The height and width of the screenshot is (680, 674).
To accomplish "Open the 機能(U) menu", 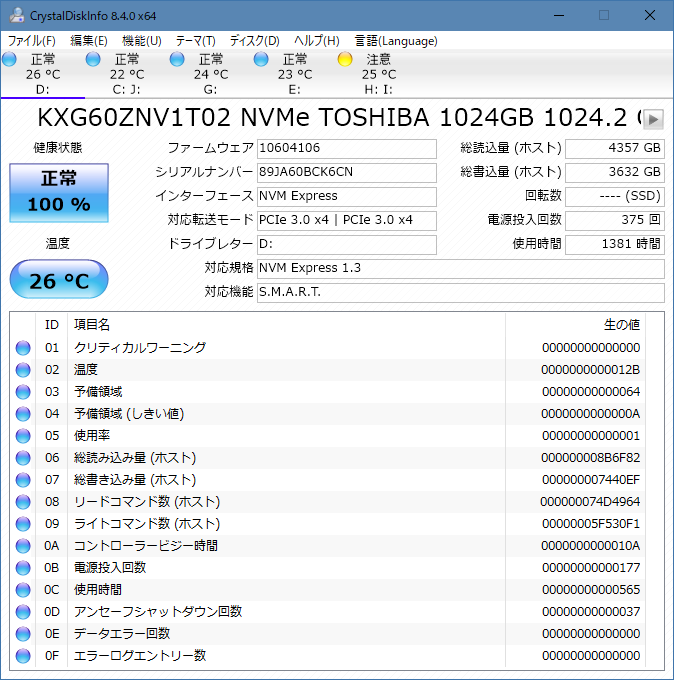I will click(142, 41).
